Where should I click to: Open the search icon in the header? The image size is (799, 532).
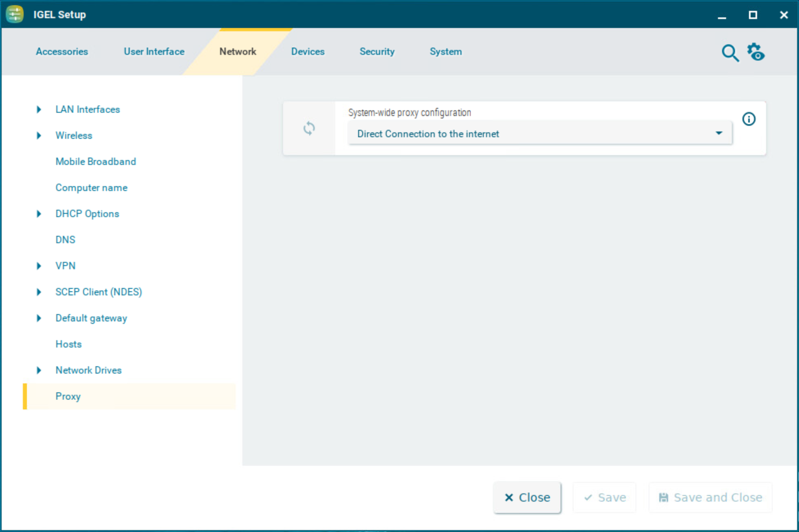click(x=730, y=53)
